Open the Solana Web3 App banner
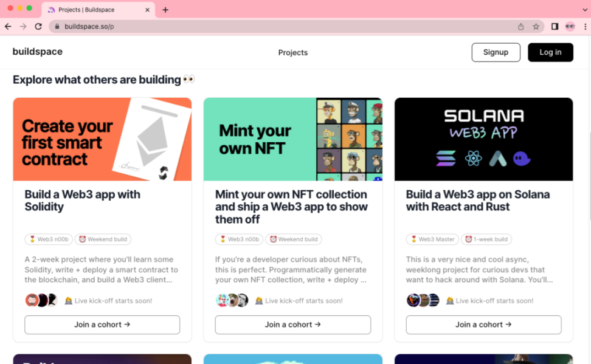The width and height of the screenshot is (591, 364). [483, 139]
